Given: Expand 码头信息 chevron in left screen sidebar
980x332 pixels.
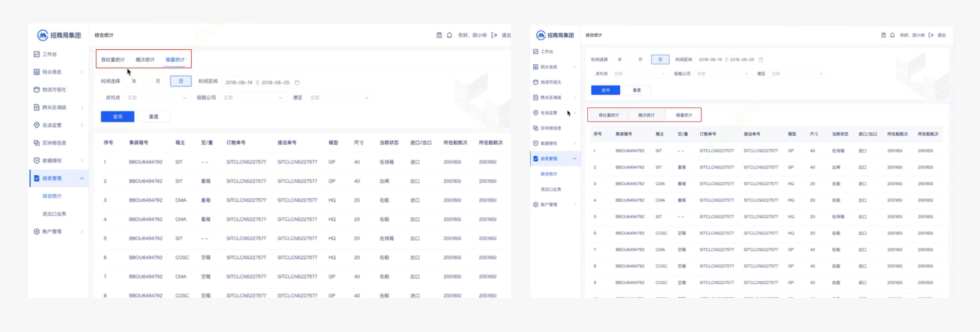Looking at the screenshot, I should (82, 72).
